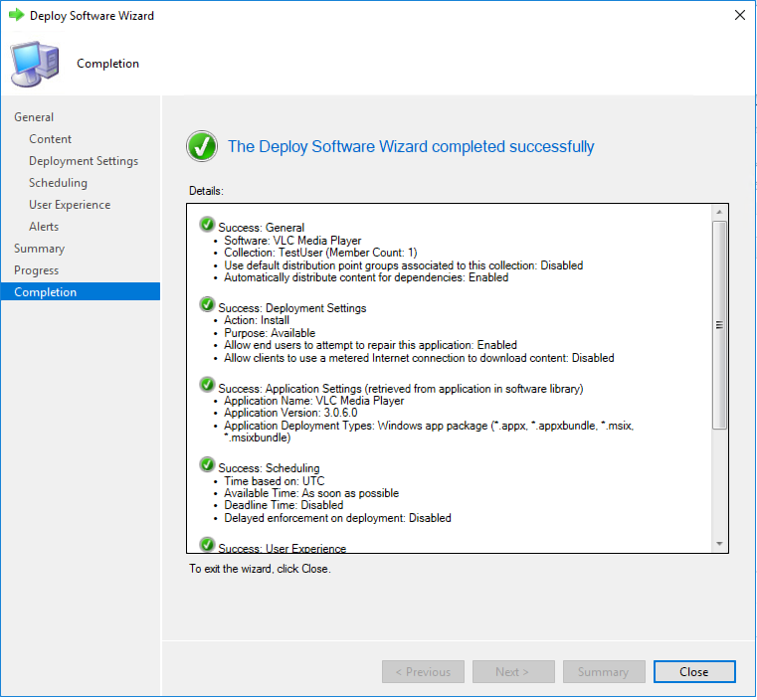
Task: Click the 'Action: Install' line
Action: (x=257, y=320)
